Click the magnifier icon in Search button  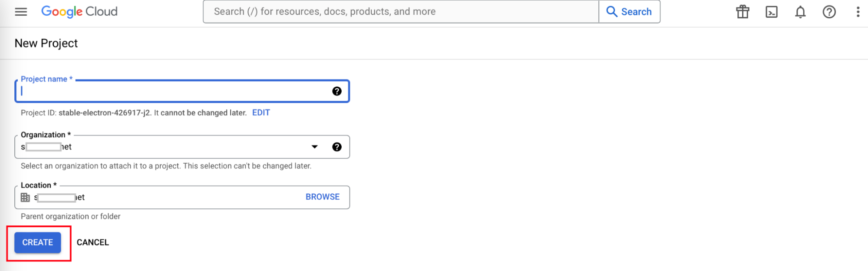[x=611, y=12]
